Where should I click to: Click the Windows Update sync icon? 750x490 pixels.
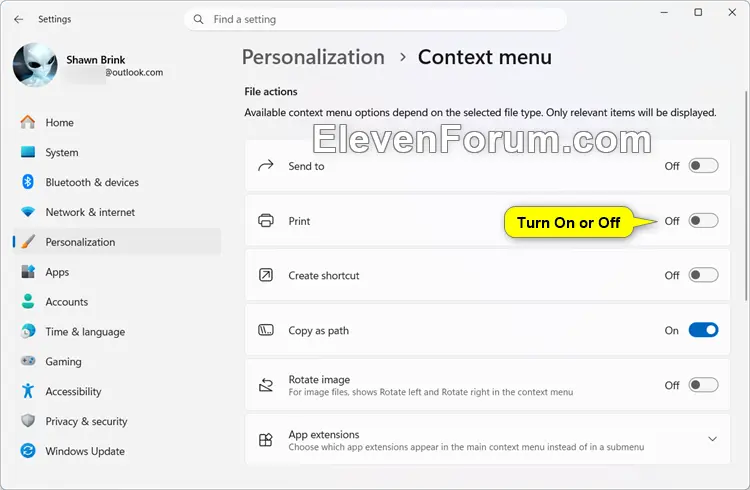28,451
